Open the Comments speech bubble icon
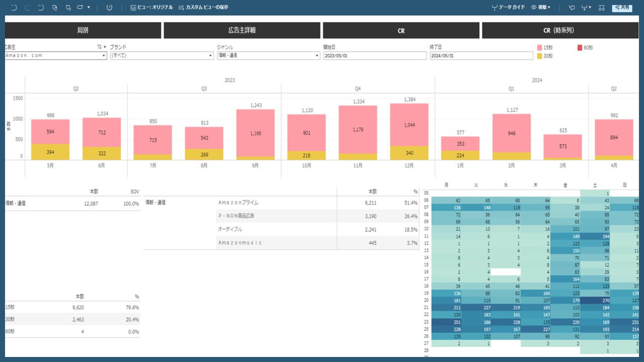The image size is (644, 362). pos(572,7)
